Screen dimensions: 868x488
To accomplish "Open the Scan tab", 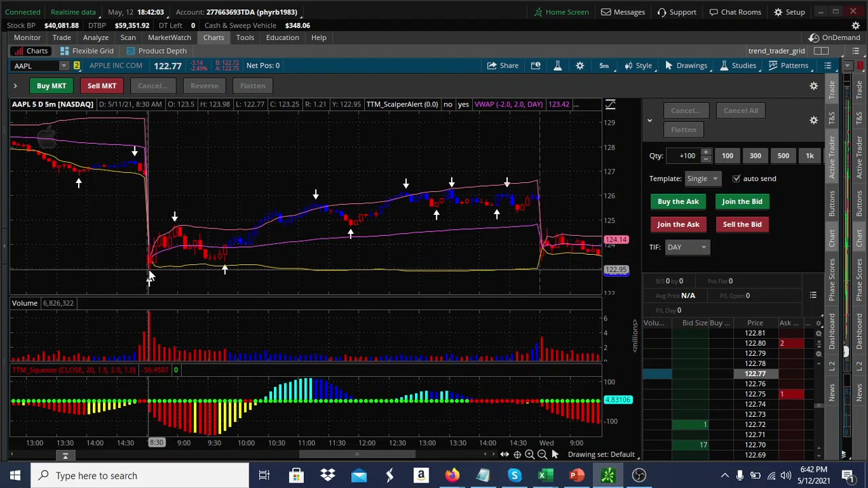I will coord(128,38).
